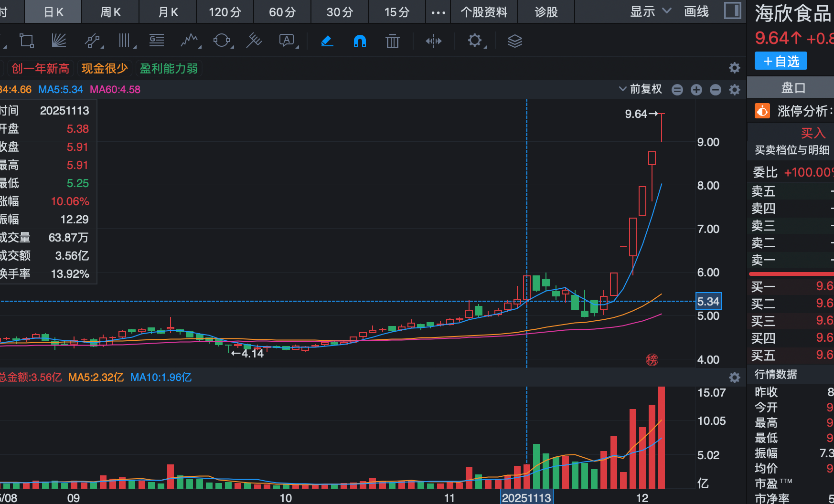
Task: Open the indicator settings gear above tags
Action: coord(734,68)
